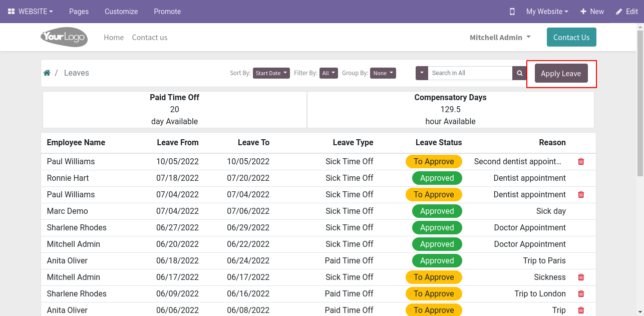644x316 pixels.
Task: Click the Leaves breadcrumb text
Action: pos(77,73)
